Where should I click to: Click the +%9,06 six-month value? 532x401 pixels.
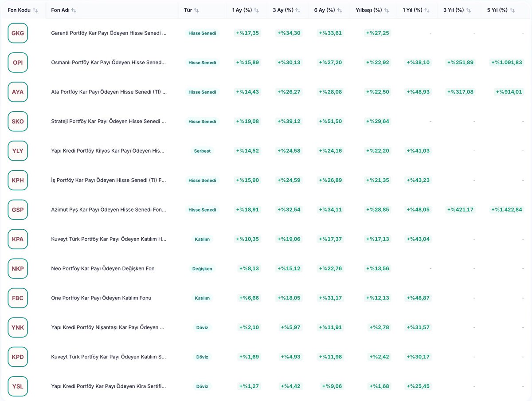(x=332, y=386)
